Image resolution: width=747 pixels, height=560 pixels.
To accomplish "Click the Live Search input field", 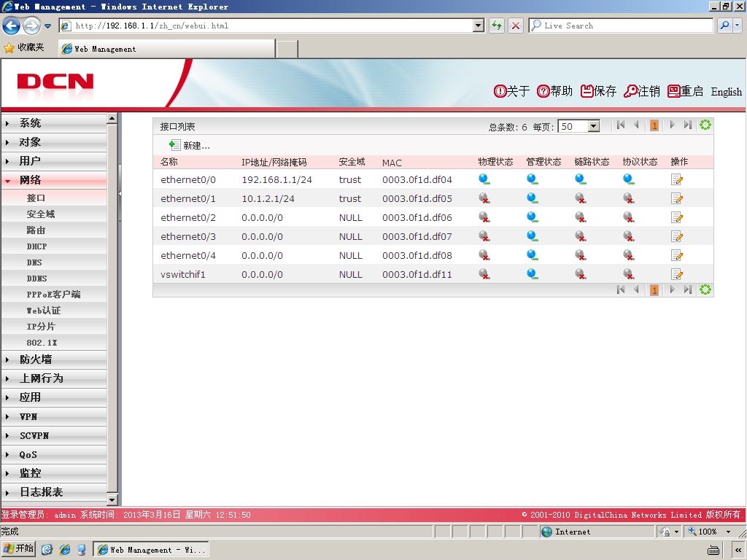I will (x=621, y=26).
